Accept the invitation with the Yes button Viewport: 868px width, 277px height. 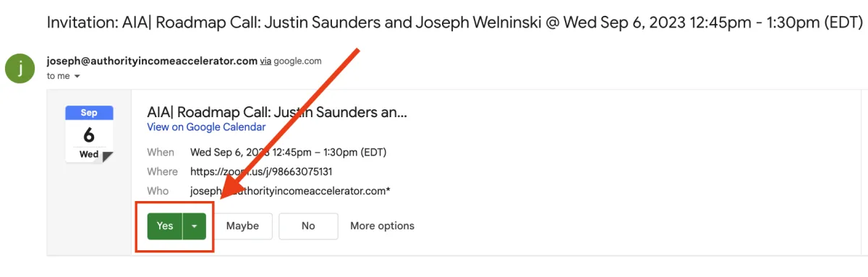pyautogui.click(x=165, y=226)
